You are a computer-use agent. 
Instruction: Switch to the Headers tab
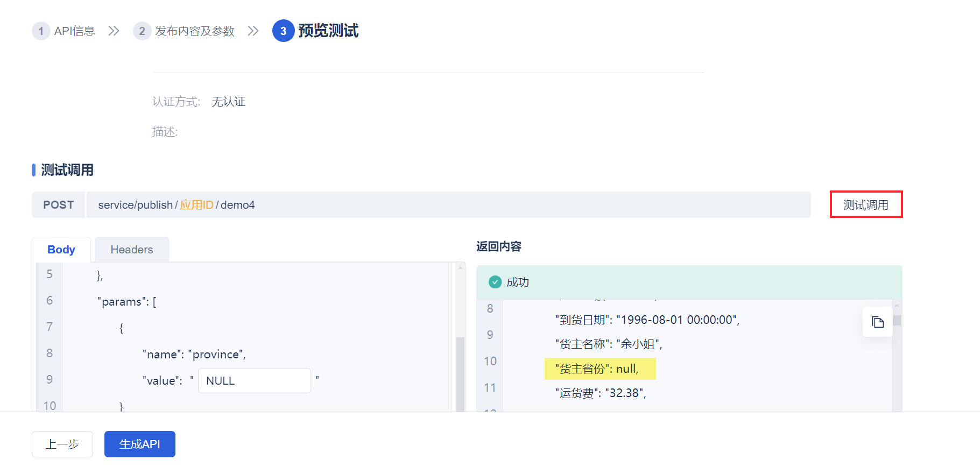tap(132, 250)
